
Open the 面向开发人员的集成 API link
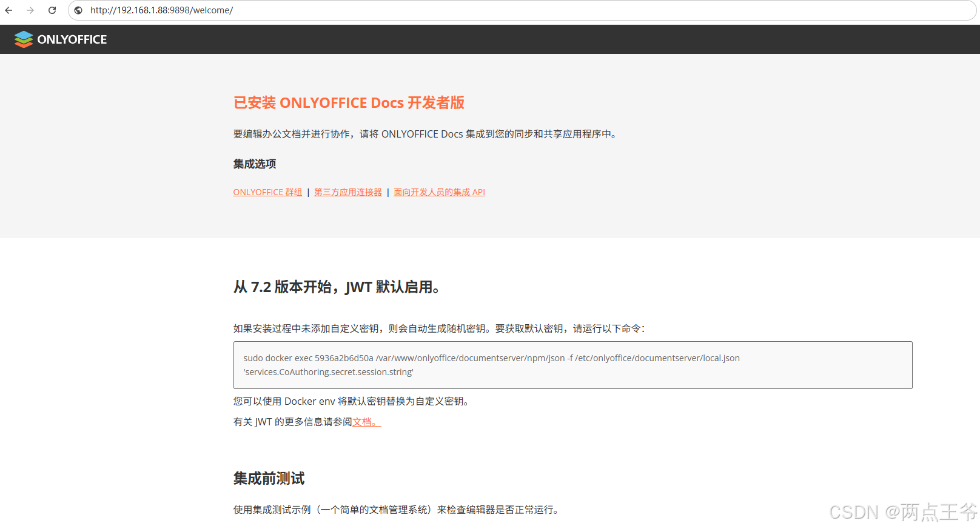[x=440, y=192]
